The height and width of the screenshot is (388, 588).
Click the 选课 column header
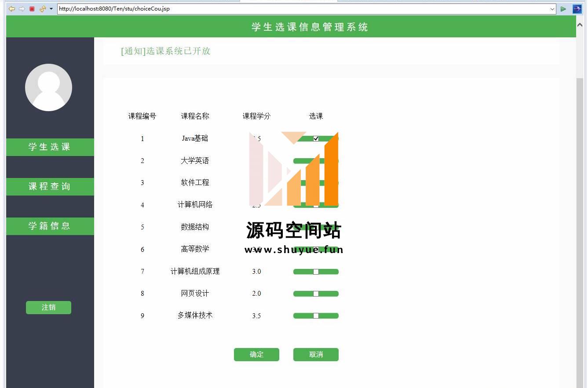[x=316, y=116]
